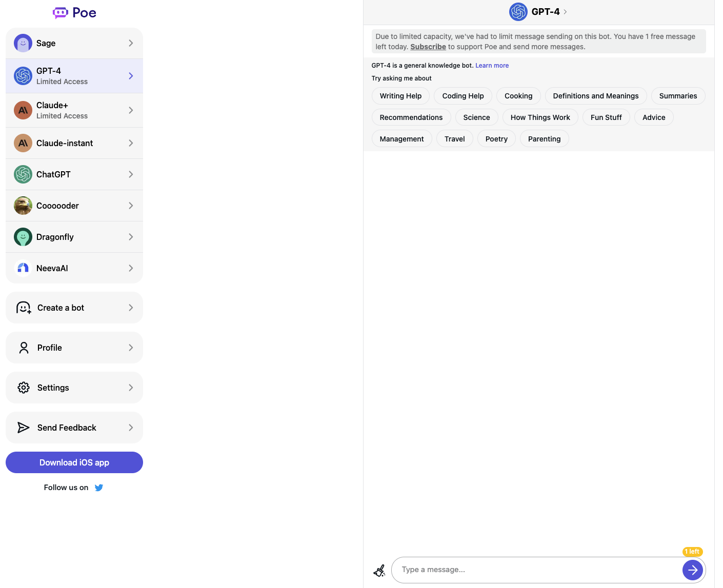Expand the Send Feedback chevron
Screen dimensions: 723x588
[x=131, y=428]
